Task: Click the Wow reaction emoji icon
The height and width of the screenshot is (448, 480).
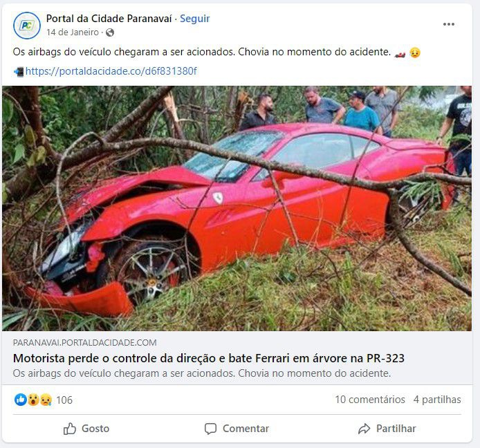Action: (x=33, y=400)
